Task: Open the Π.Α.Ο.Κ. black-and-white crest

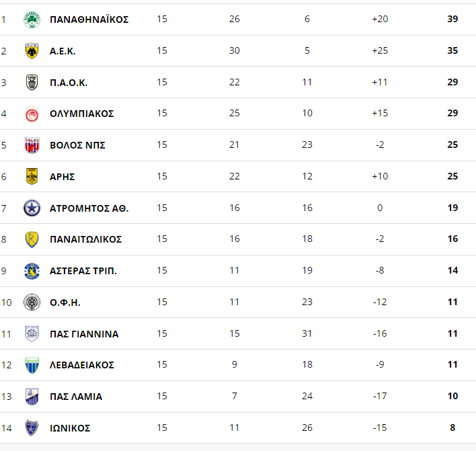Action: tap(32, 82)
